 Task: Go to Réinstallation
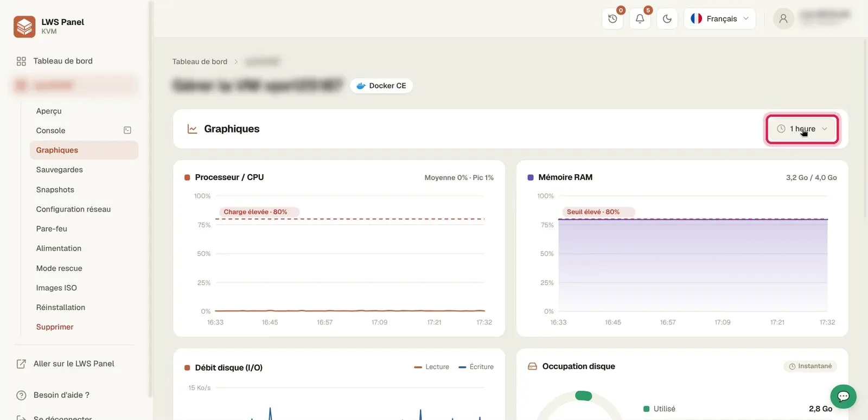[x=61, y=308]
